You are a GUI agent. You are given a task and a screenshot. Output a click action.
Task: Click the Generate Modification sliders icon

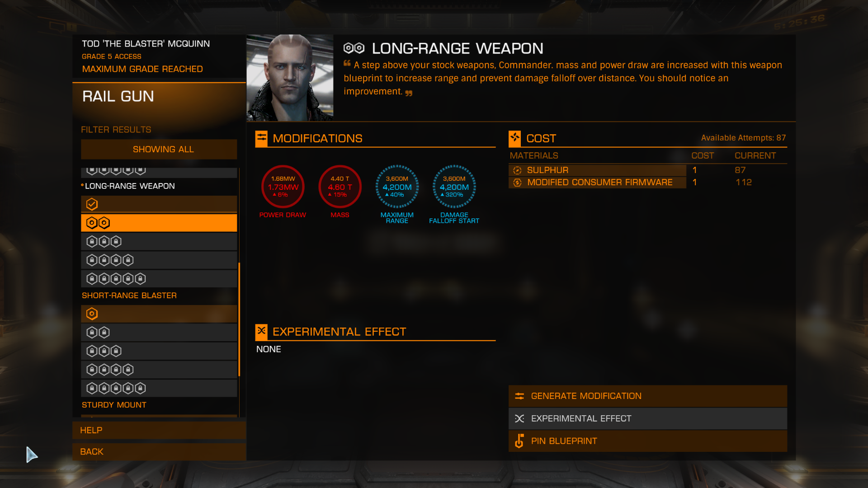point(519,396)
